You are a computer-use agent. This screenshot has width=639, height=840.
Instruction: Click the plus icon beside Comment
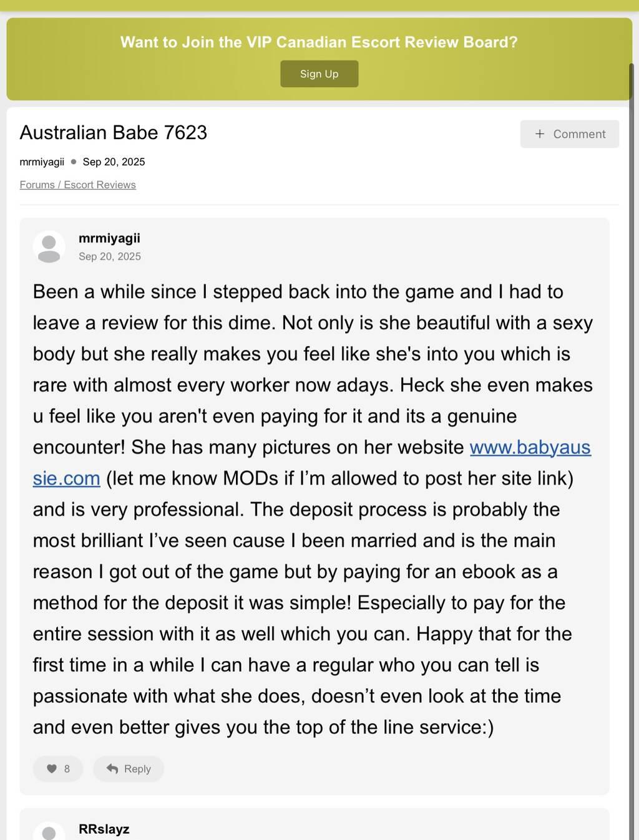[540, 134]
